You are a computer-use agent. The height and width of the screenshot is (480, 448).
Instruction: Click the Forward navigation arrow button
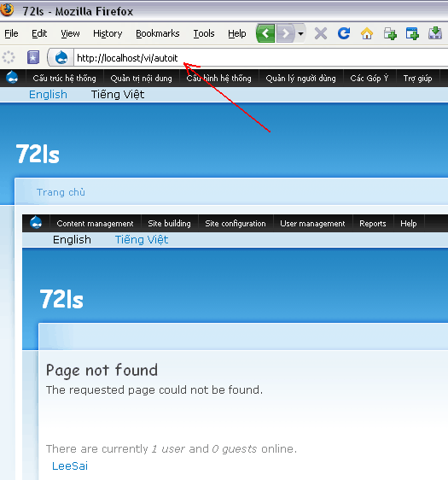click(x=286, y=33)
